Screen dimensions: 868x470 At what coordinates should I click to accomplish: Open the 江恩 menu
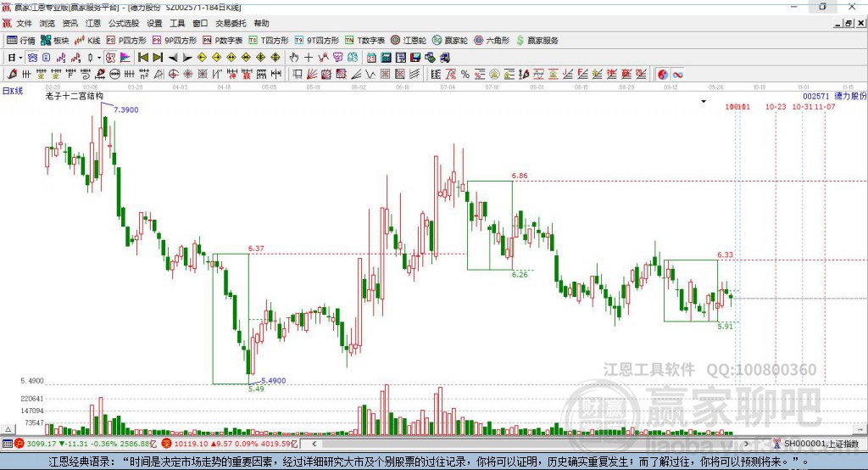(93, 23)
